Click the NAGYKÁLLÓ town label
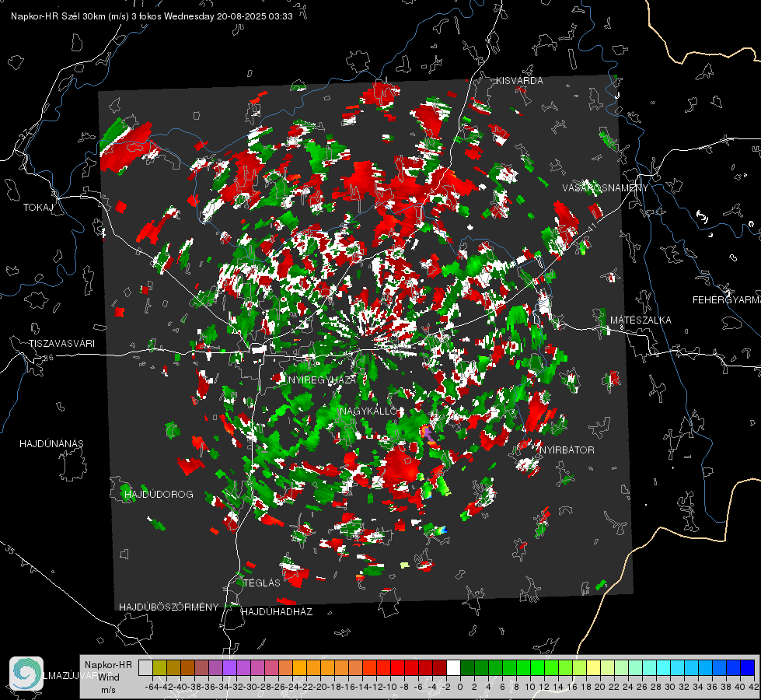761x700 pixels. [x=369, y=411]
